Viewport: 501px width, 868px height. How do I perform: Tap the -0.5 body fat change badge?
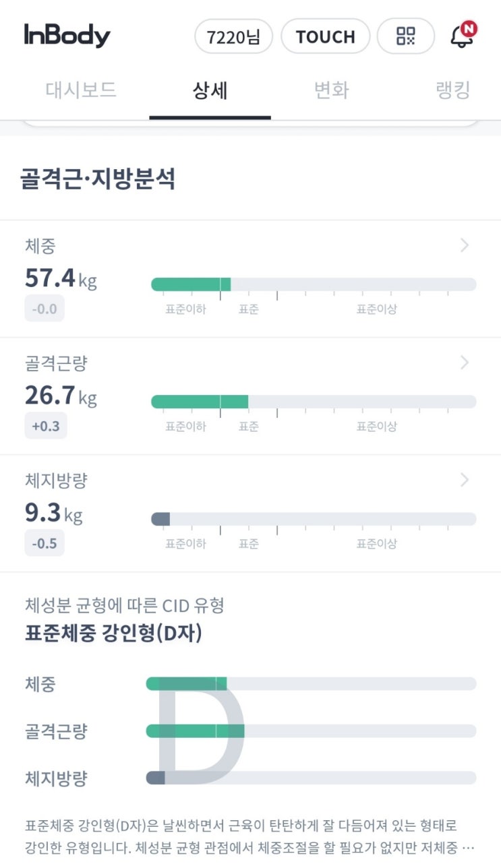[45, 542]
